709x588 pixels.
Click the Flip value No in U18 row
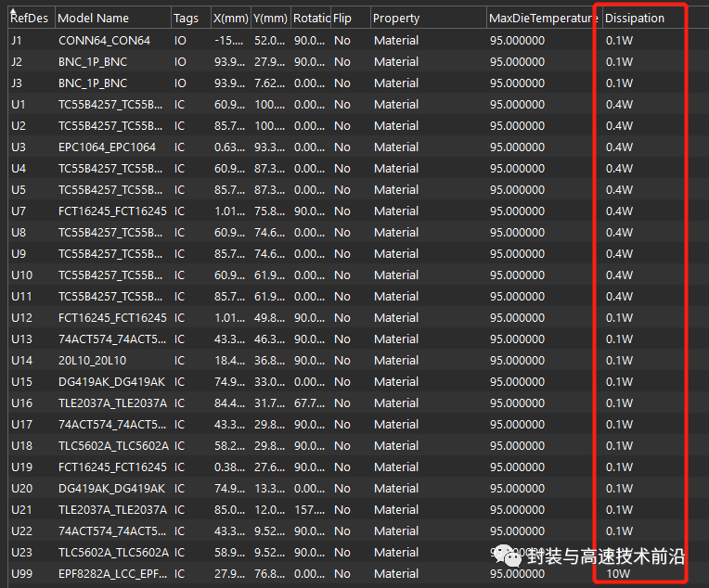tap(342, 445)
